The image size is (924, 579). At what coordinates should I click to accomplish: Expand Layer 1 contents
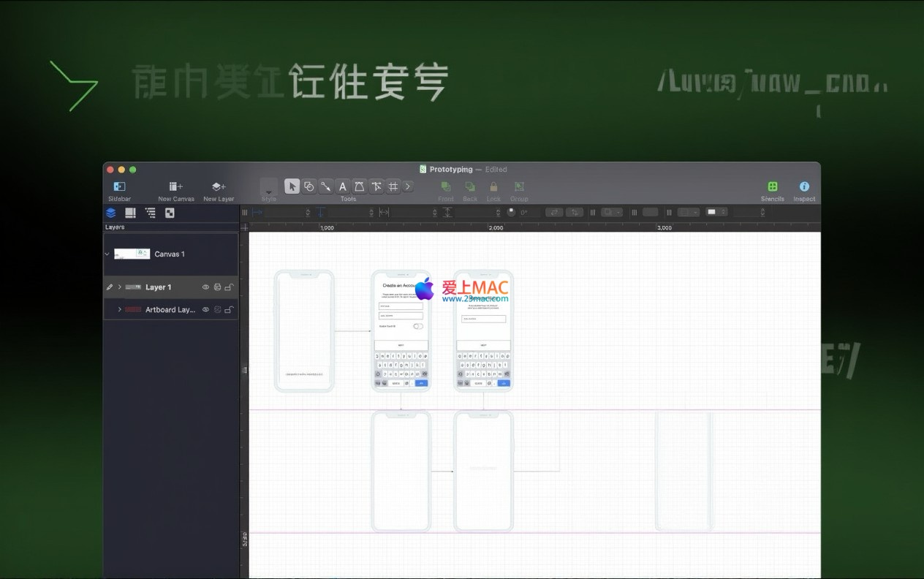[119, 287]
